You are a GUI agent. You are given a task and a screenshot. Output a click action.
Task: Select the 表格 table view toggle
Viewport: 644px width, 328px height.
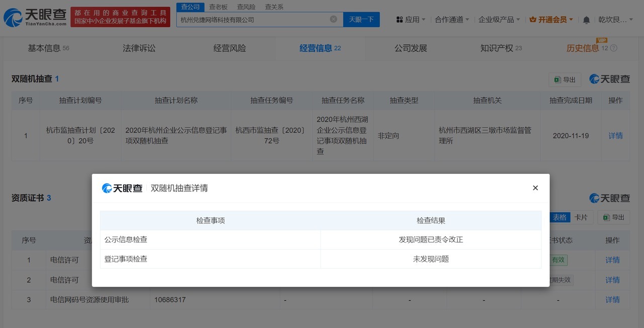click(x=560, y=217)
